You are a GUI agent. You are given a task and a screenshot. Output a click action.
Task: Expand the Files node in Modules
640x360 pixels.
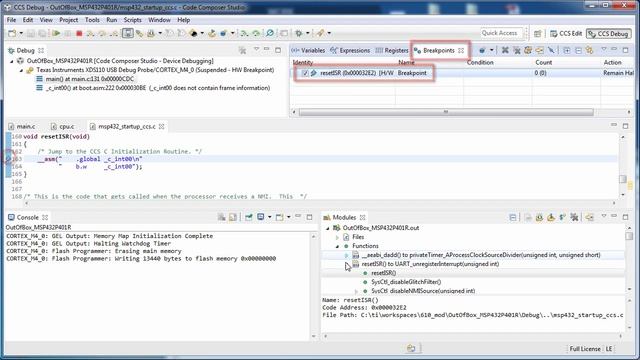pyautogui.click(x=337, y=237)
